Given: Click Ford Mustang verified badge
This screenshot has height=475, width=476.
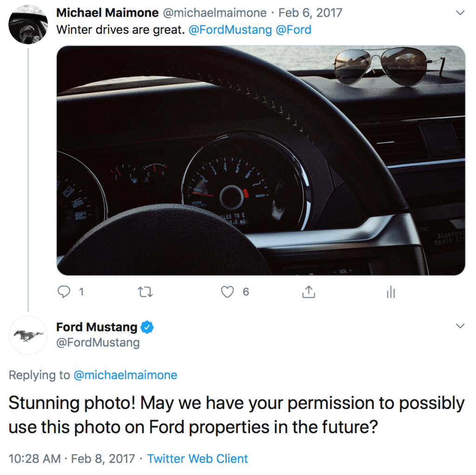Looking at the screenshot, I should [147, 327].
